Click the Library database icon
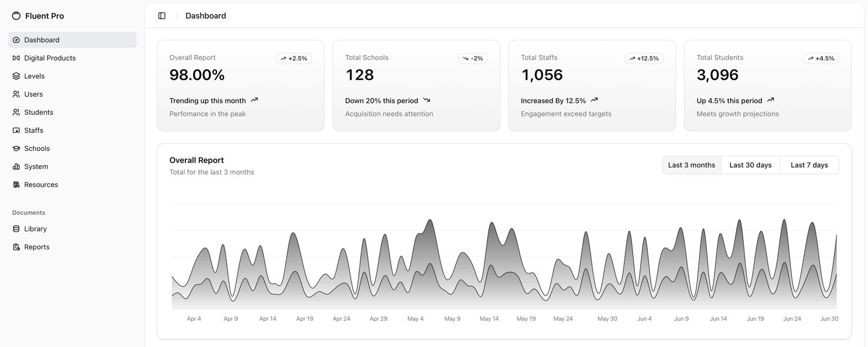 [16, 229]
